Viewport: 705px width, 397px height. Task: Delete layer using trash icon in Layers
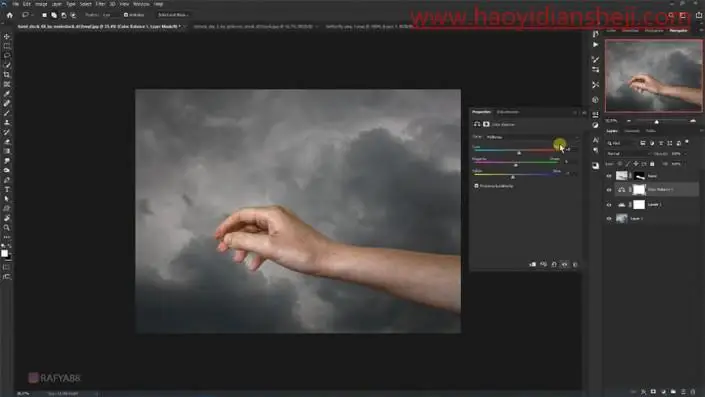point(693,392)
